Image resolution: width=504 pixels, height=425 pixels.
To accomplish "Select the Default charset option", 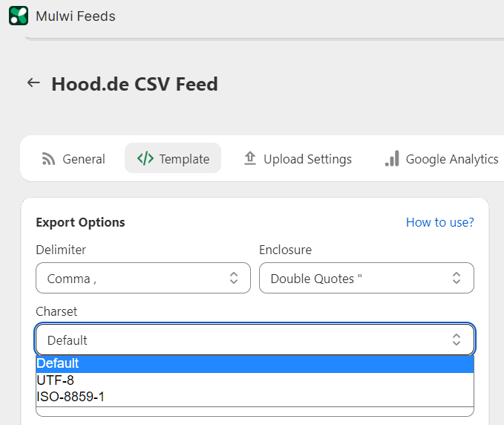I will click(255, 363).
